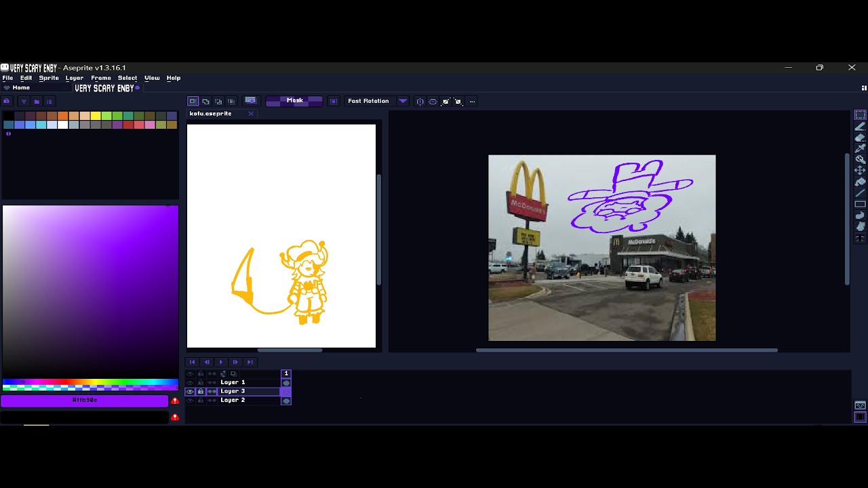Screen dimensions: 868x488
Task: Open the Sprite menu
Action: [49, 78]
